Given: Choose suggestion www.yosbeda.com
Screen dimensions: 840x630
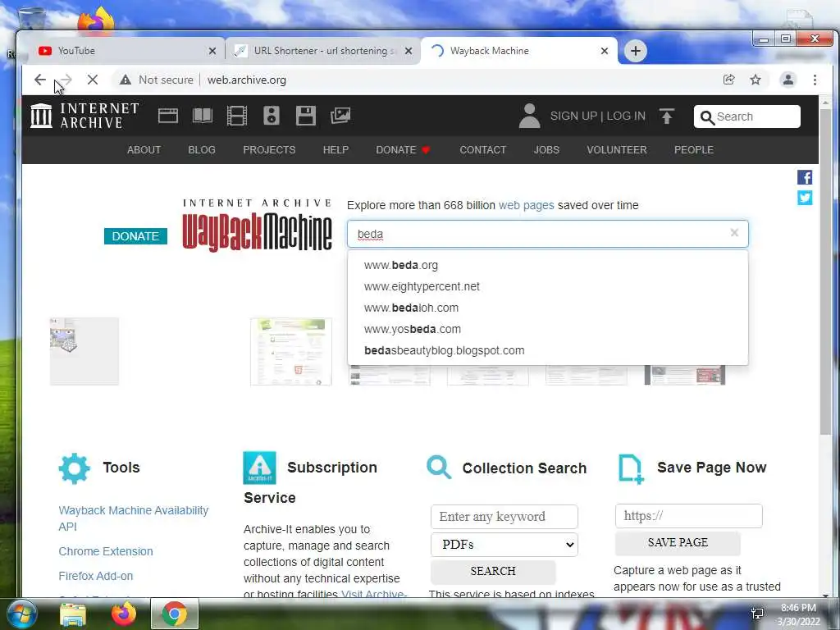Looking at the screenshot, I should tap(547, 330).
